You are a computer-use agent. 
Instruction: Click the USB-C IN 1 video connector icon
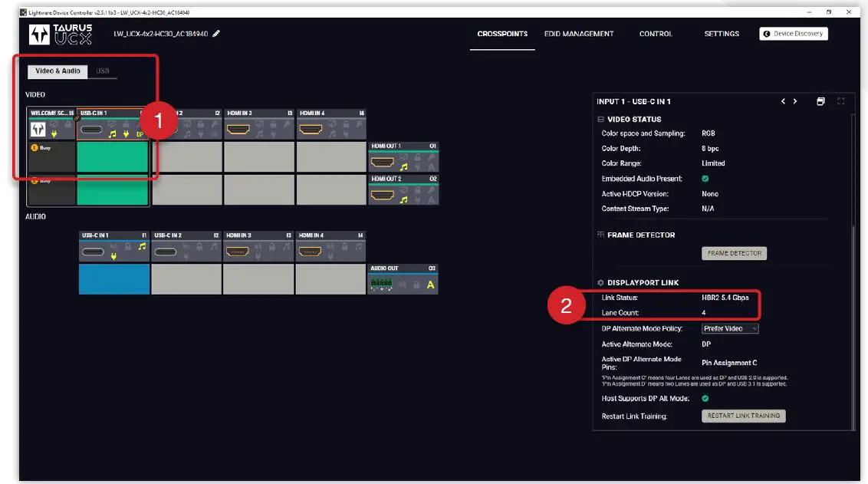[91, 130]
